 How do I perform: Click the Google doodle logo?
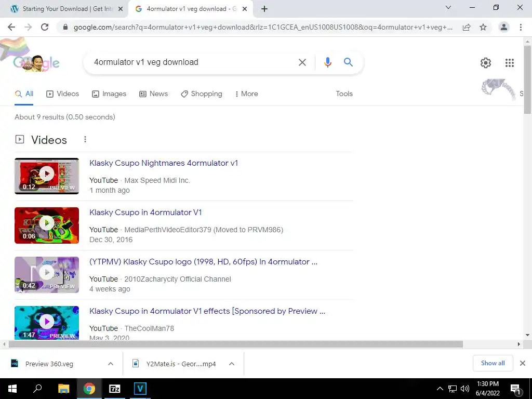[x=36, y=63]
